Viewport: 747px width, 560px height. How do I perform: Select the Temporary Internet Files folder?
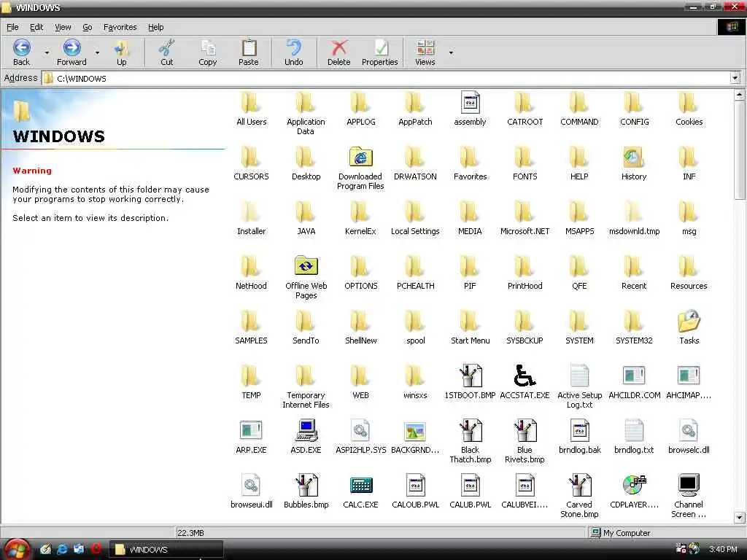tap(306, 386)
